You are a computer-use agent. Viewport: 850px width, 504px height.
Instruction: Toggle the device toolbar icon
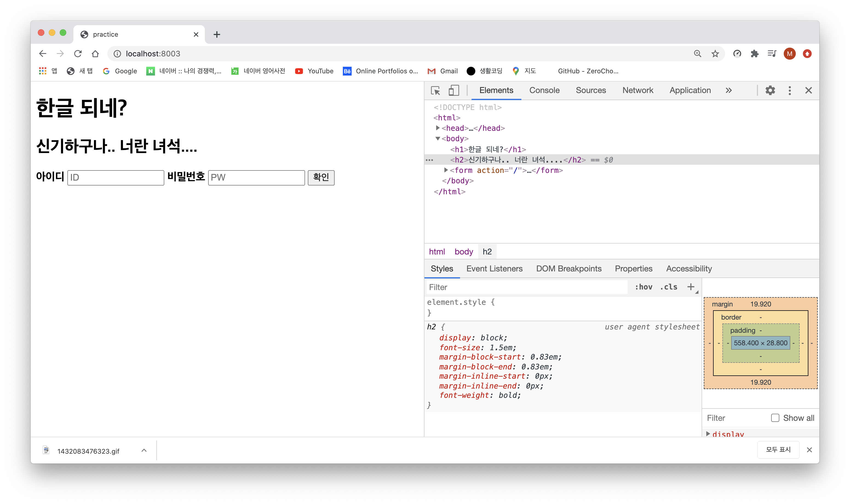pos(453,90)
